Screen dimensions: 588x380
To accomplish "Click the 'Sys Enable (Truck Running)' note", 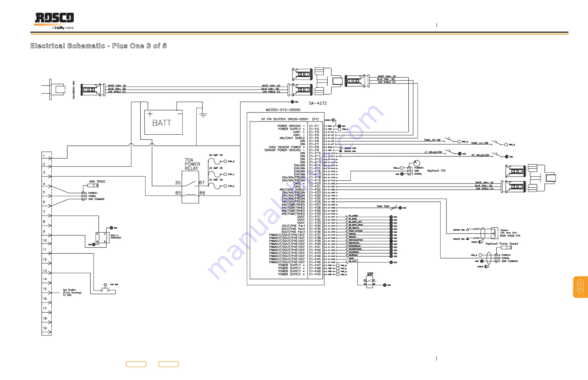I will point(72,292).
